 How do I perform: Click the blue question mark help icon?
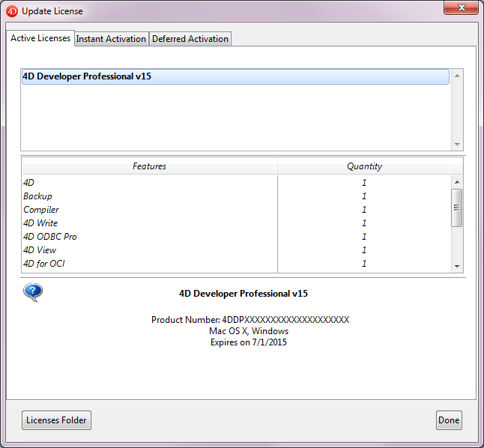(x=33, y=292)
